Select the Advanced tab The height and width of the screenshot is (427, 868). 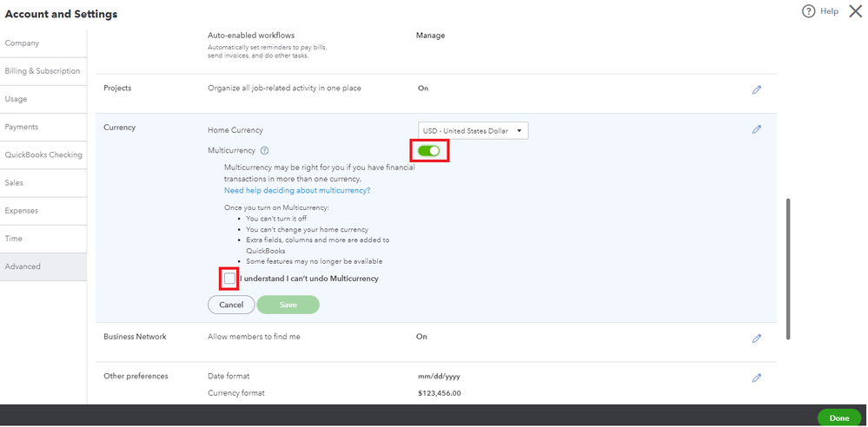click(43, 266)
